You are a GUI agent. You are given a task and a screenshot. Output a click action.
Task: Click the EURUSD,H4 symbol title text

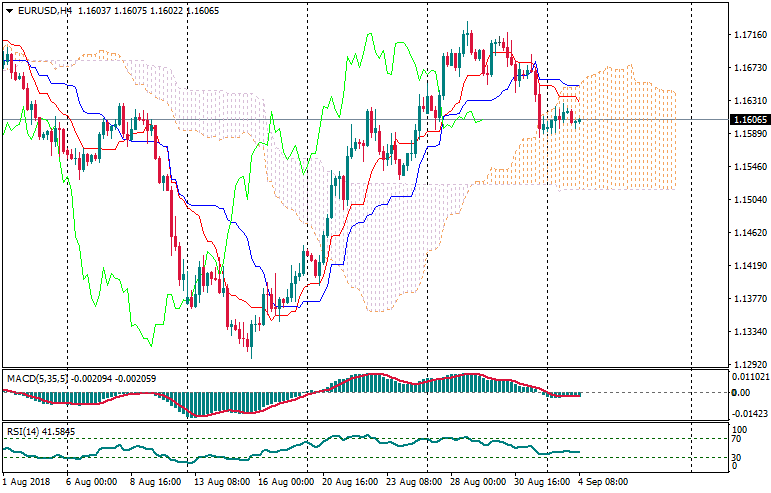[44, 10]
